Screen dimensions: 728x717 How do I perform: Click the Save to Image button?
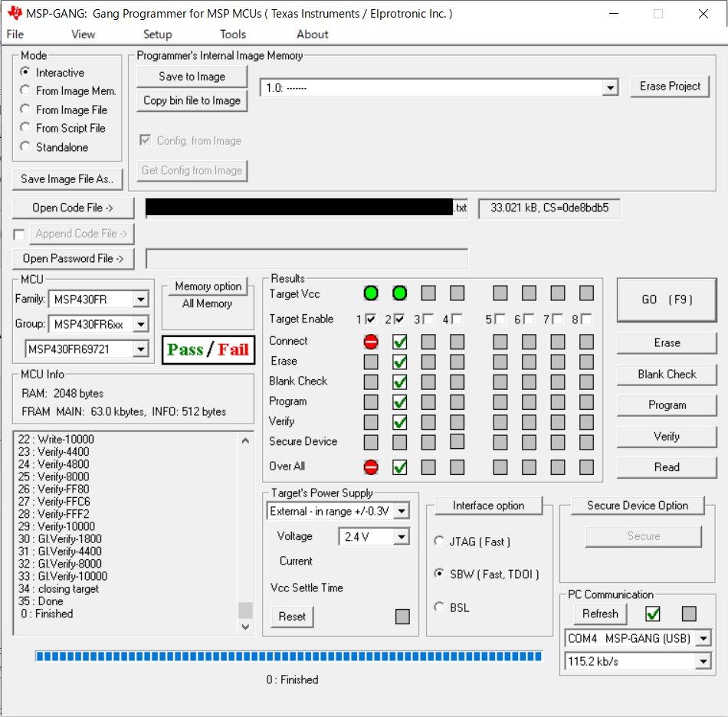pos(192,77)
